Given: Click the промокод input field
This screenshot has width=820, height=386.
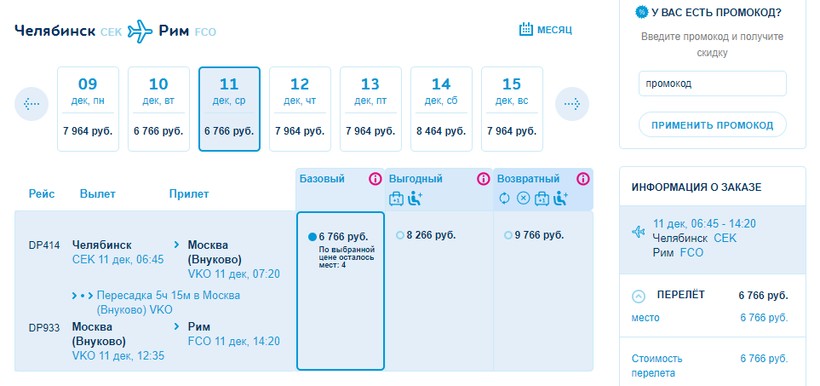Looking at the screenshot, I should pyautogui.click(x=712, y=84).
